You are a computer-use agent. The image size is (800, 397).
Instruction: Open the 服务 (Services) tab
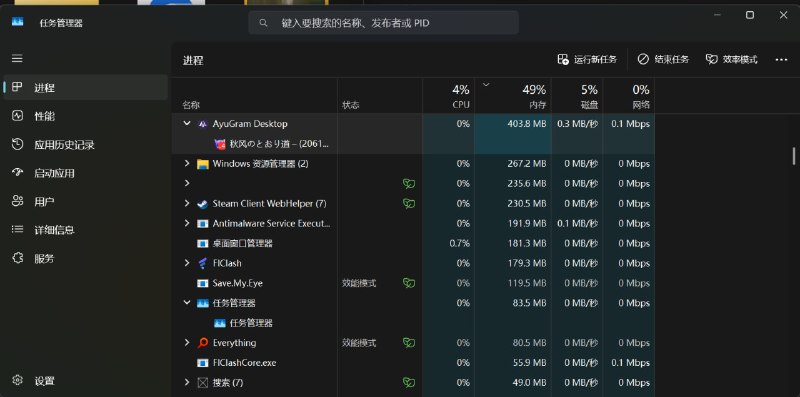[85, 259]
